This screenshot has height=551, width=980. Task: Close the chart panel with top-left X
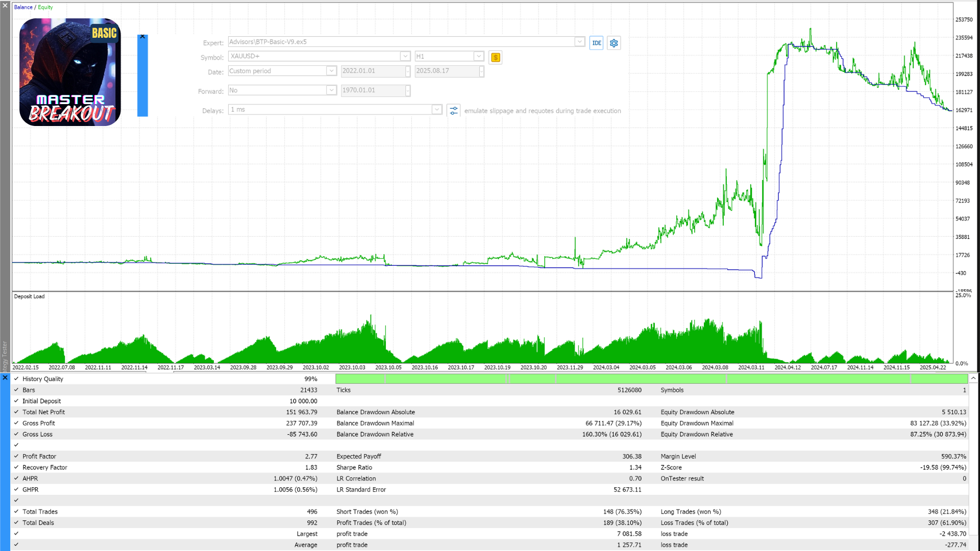(5, 5)
